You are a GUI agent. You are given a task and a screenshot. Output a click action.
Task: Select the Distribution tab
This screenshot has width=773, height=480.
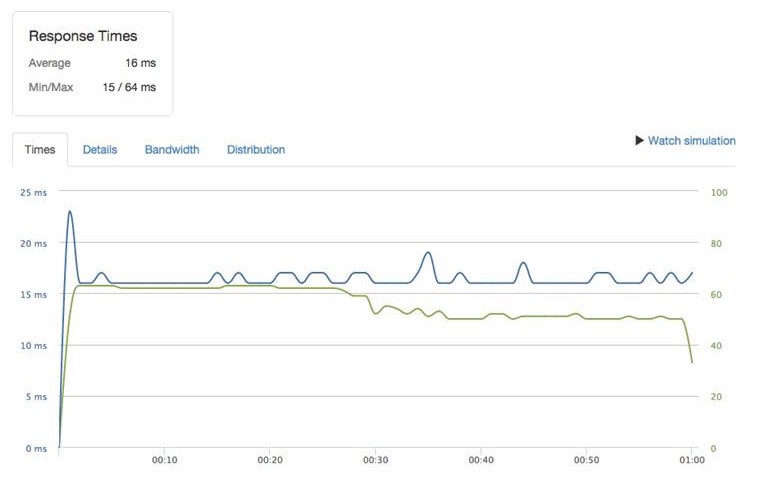click(x=256, y=150)
